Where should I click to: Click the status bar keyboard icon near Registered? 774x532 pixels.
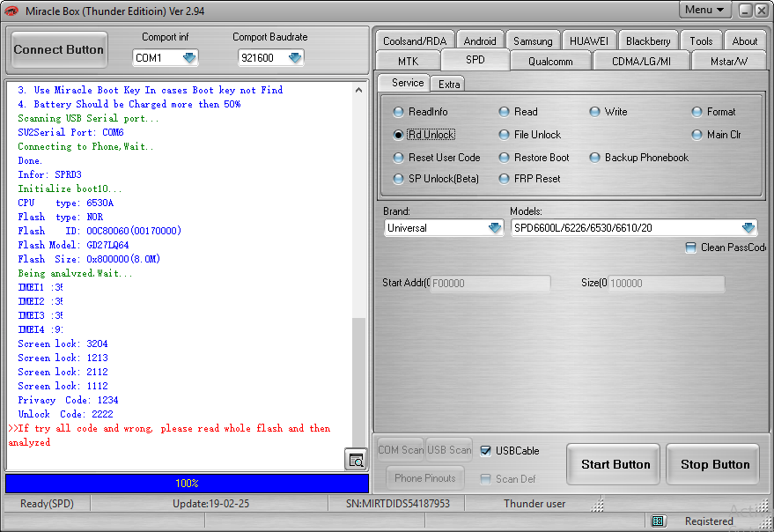tap(658, 521)
